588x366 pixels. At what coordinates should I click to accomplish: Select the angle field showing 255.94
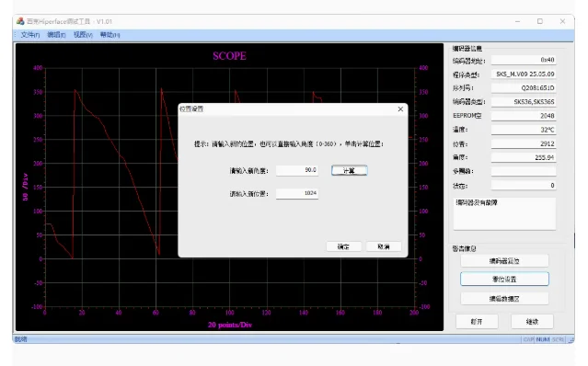pyautogui.click(x=524, y=157)
